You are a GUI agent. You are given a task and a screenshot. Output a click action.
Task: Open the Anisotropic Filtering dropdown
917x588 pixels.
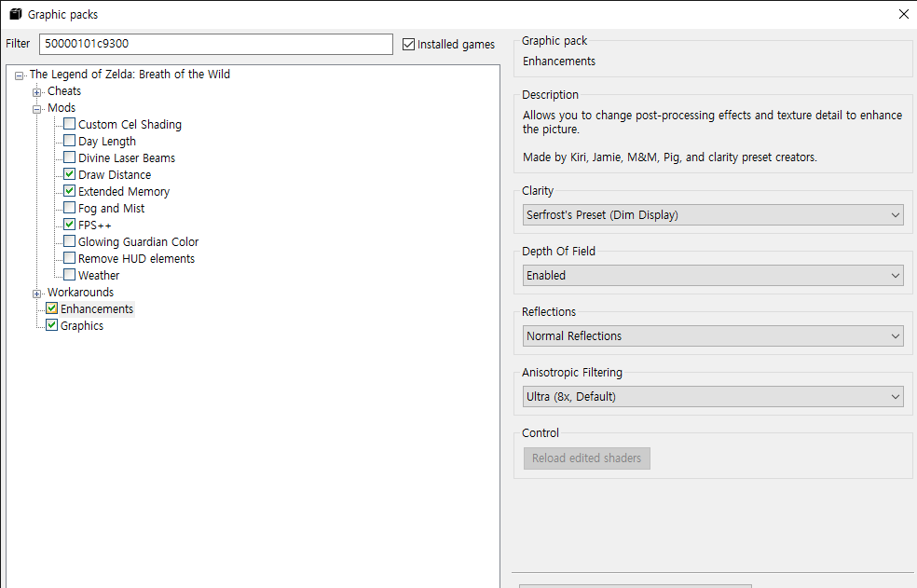pos(713,397)
